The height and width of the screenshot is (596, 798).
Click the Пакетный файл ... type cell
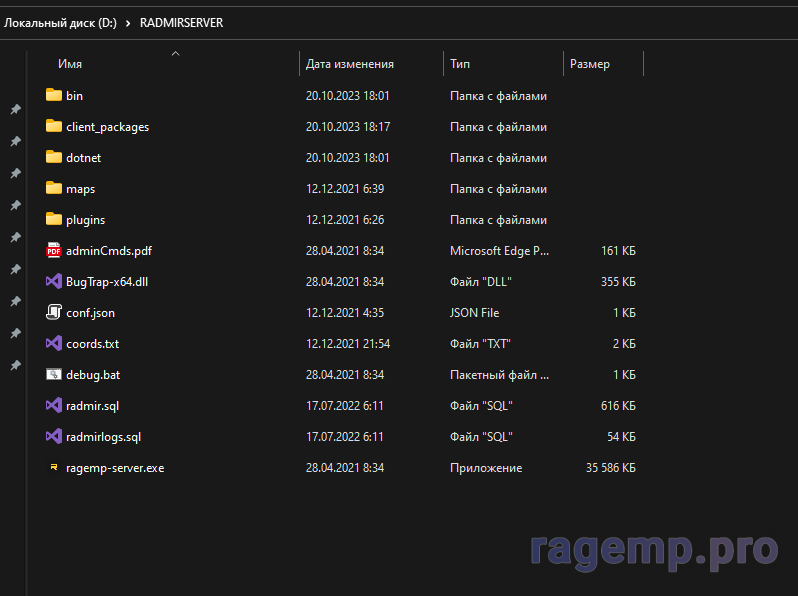499,375
